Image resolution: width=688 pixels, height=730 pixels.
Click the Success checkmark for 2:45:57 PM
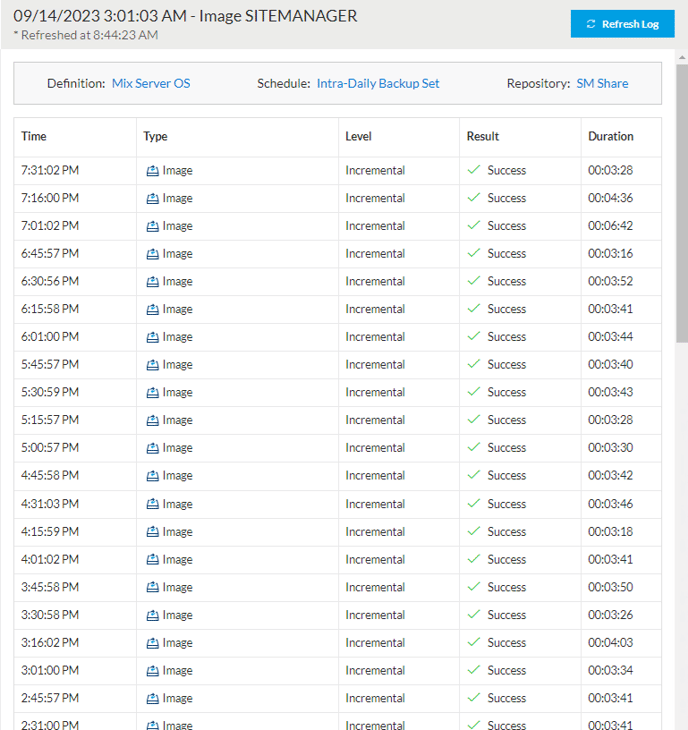(x=474, y=697)
